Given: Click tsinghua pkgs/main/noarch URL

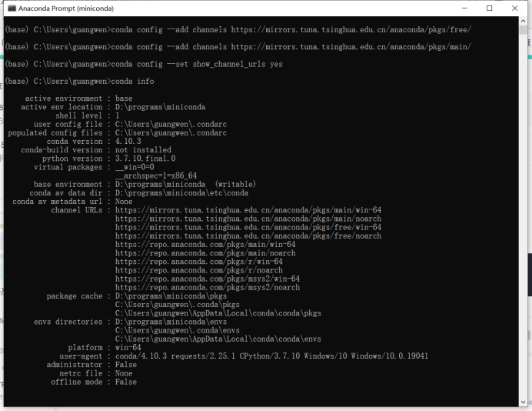Looking at the screenshot, I should click(x=248, y=219).
